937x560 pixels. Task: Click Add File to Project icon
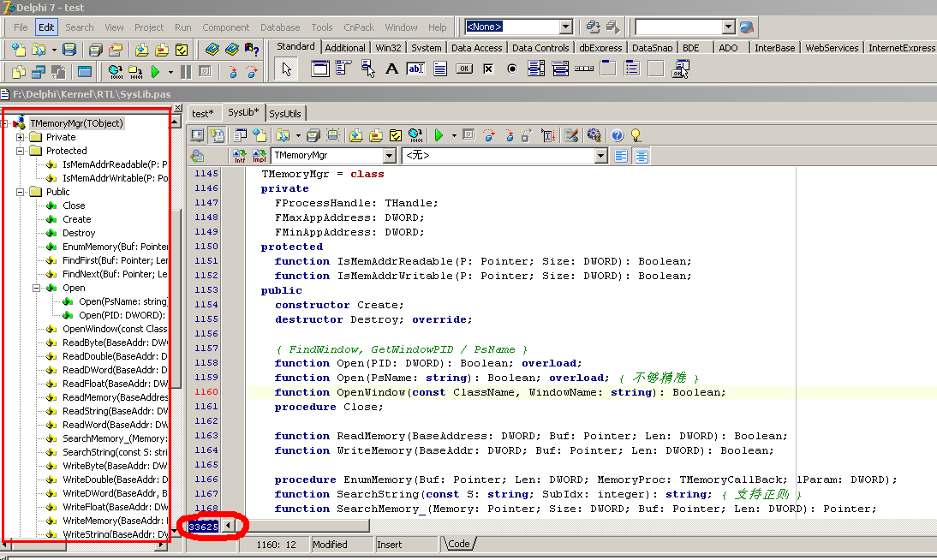coord(141,50)
